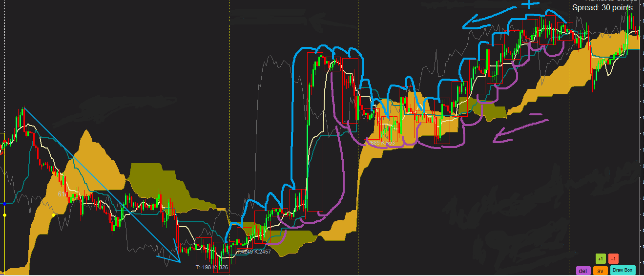Select the blue diagonal trendline
The image size is (644, 276).
coord(102,185)
